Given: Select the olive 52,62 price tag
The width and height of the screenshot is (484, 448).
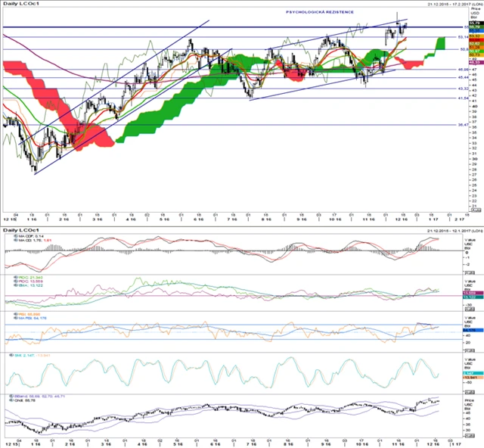Looking at the screenshot, I should [x=476, y=44].
